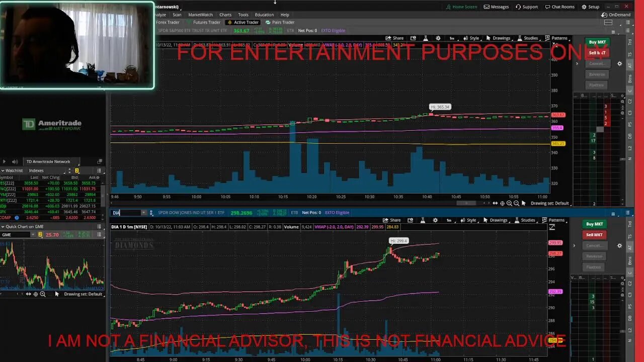Image resolution: width=644 pixels, height=362 pixels.
Task: Toggle OnDemand mode
Action: click(x=616, y=15)
